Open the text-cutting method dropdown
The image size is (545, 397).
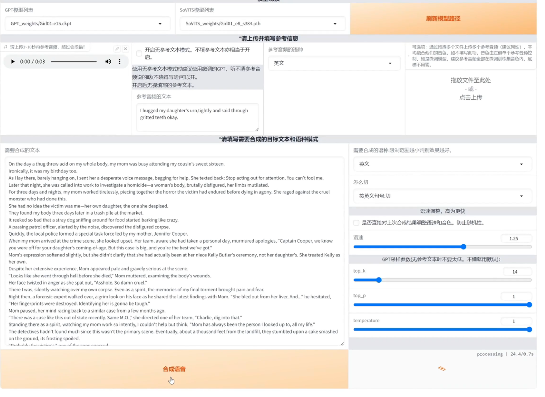pyautogui.click(x=442, y=196)
